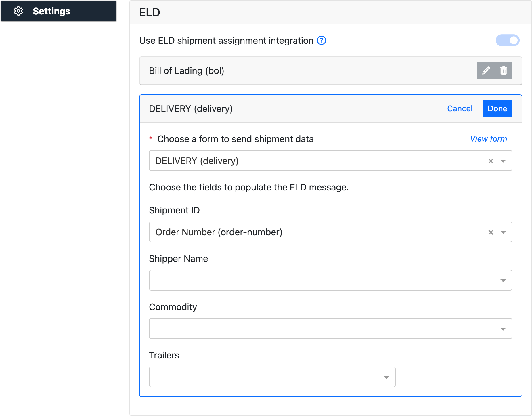Cancel editing the DELIVERY mapping

460,108
